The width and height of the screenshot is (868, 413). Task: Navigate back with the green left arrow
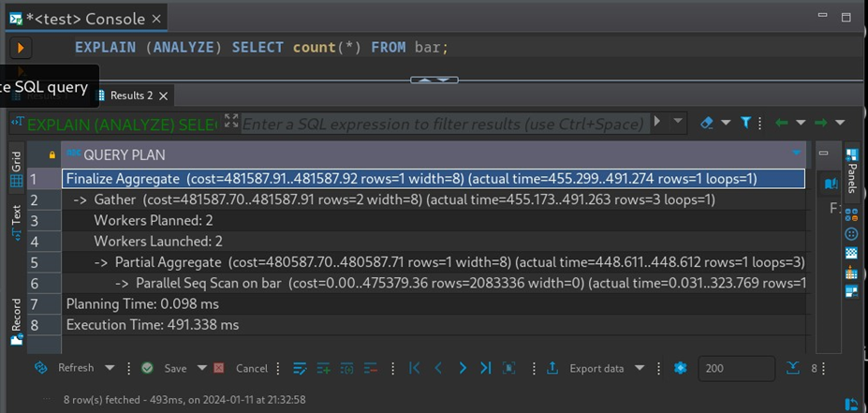[781, 123]
